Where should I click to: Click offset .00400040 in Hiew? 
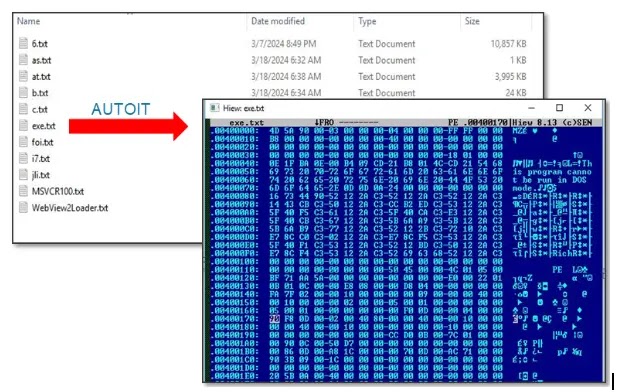coord(234,163)
